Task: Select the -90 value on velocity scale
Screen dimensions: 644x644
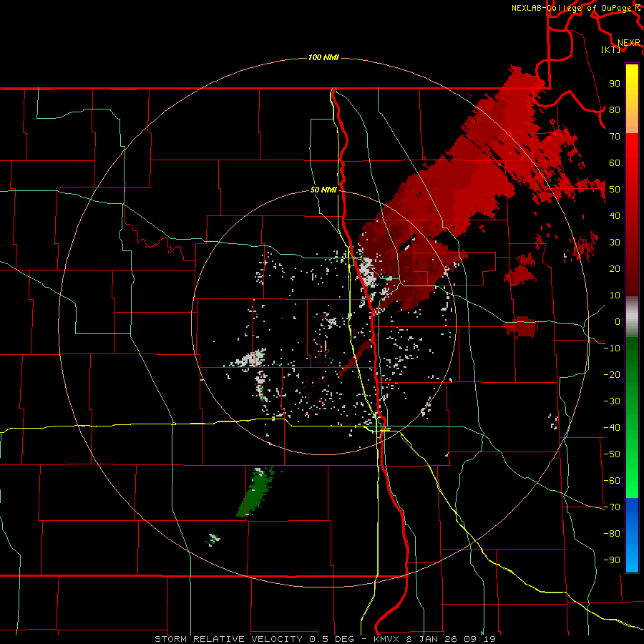Action: click(x=612, y=560)
